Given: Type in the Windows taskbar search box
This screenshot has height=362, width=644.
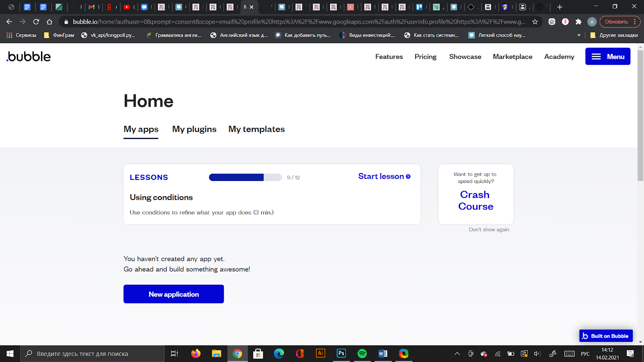Looking at the screenshot, I should point(92,354).
